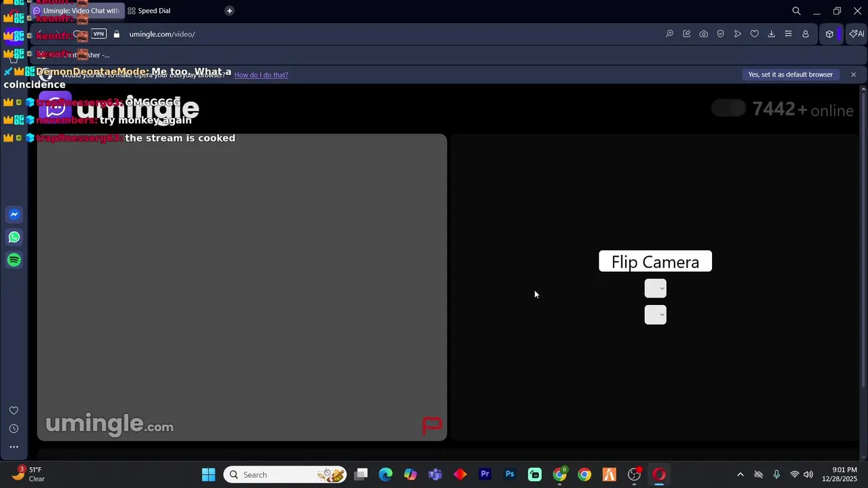868x488 pixels.
Task: Click the send/Flow arrow icon in toolbar
Action: (737, 34)
